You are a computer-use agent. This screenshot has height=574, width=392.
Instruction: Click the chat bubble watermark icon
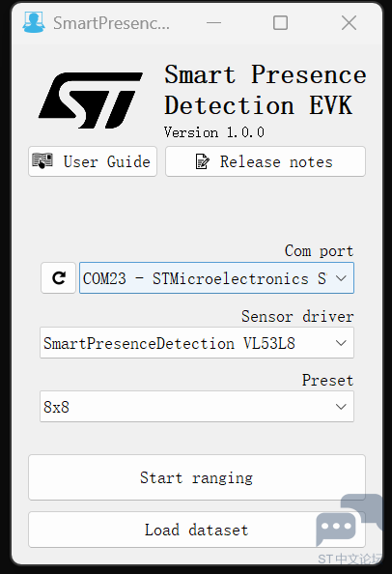tap(348, 519)
